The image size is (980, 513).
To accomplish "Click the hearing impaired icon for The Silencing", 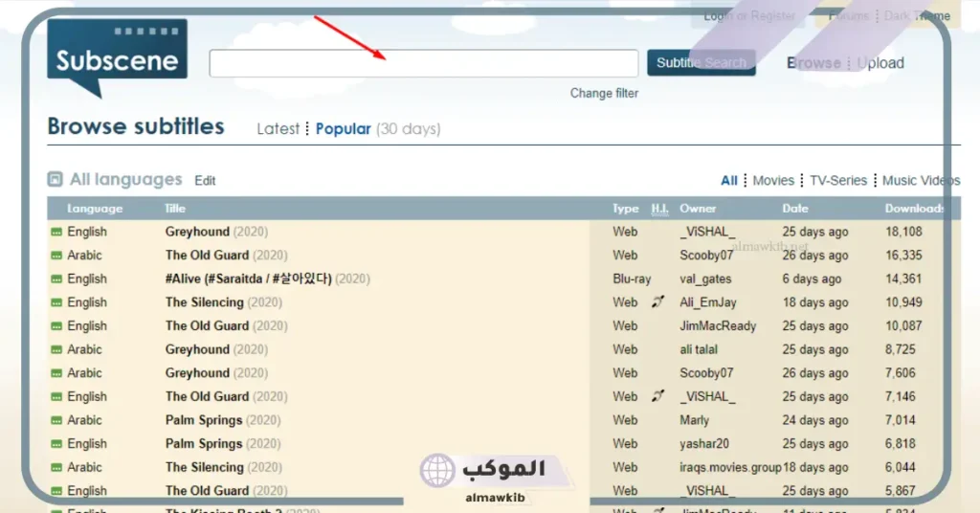I will (657, 302).
